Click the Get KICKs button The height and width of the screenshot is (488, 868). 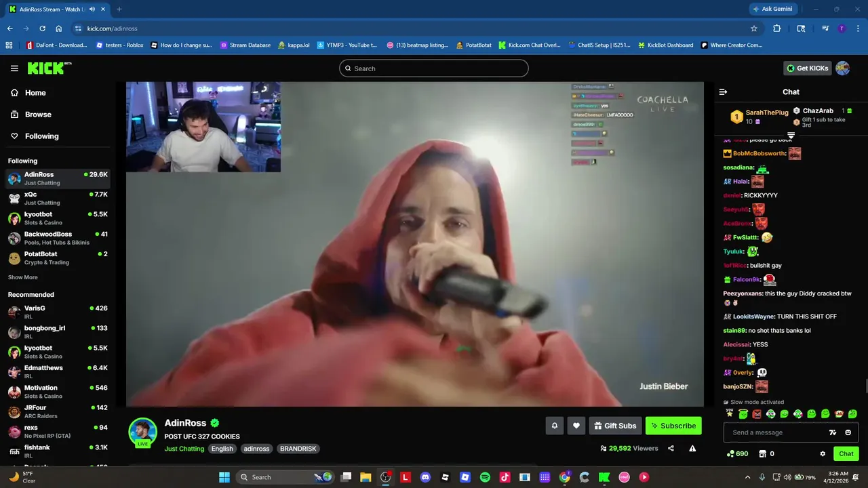[x=807, y=68]
